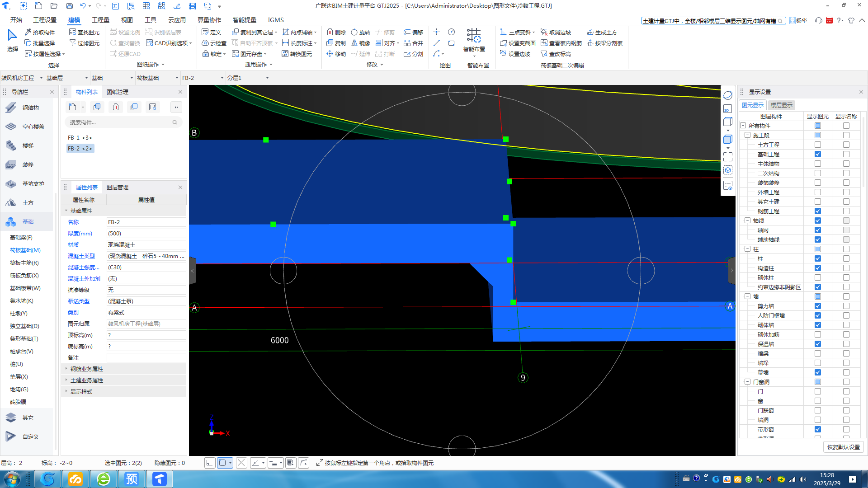This screenshot has width=868, height=488.
Task: Open 垫层(X) category
Action: click(x=19, y=376)
